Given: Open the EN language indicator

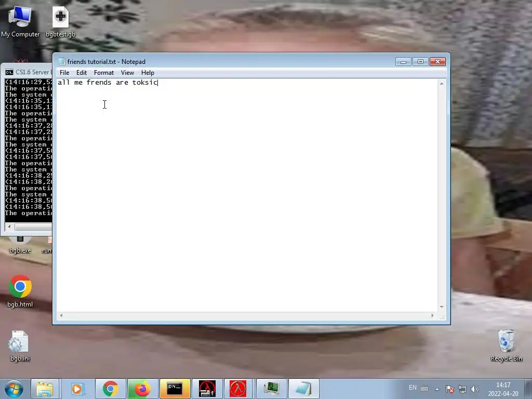Looking at the screenshot, I should coord(413,388).
